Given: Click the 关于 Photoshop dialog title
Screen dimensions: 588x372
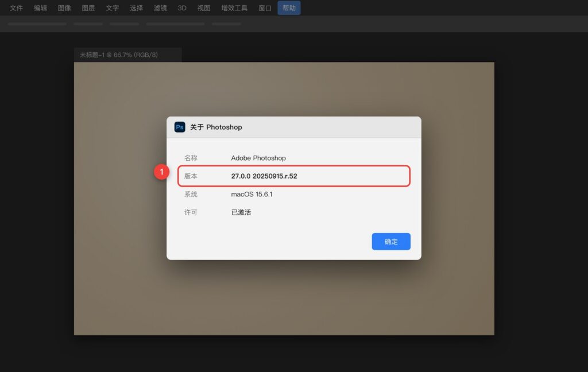Looking at the screenshot, I should 216,127.
